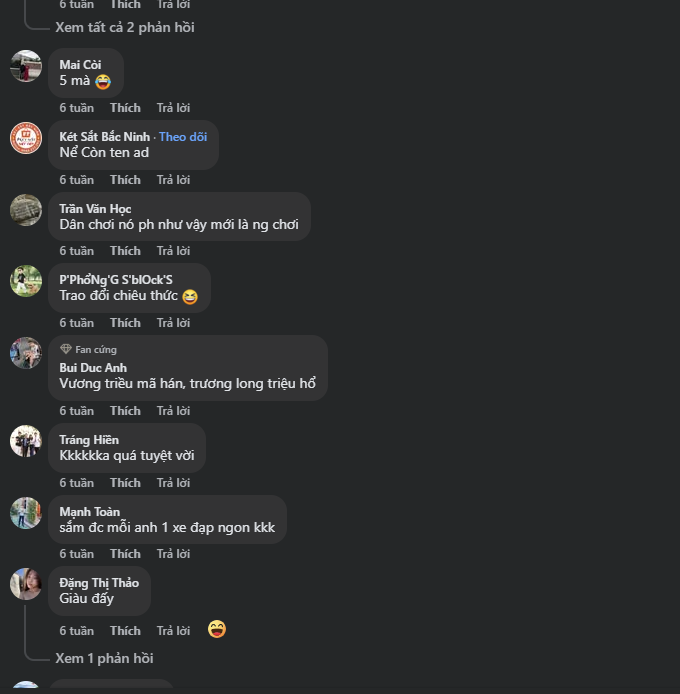Open Đặng Thị Thảo's profile name link

pos(99,583)
